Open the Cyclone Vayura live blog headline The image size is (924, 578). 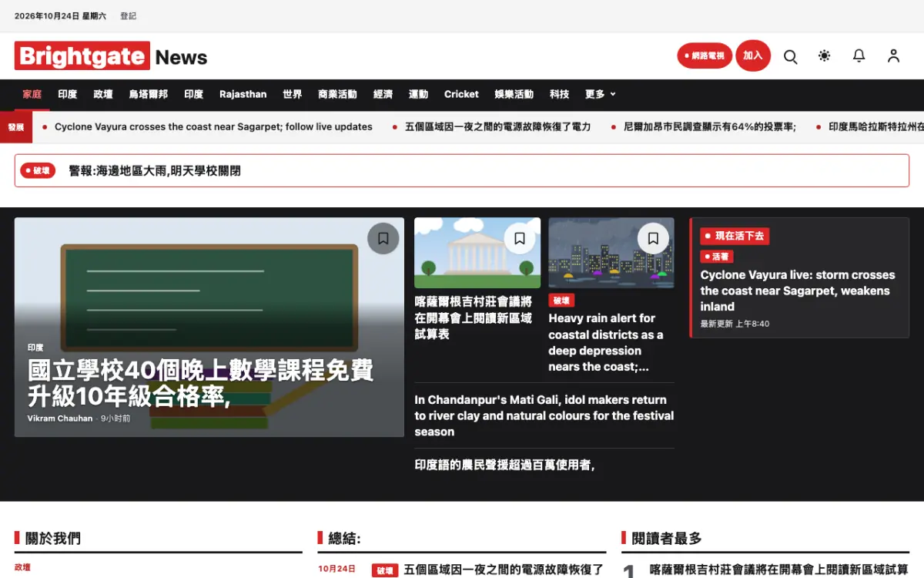(x=798, y=291)
